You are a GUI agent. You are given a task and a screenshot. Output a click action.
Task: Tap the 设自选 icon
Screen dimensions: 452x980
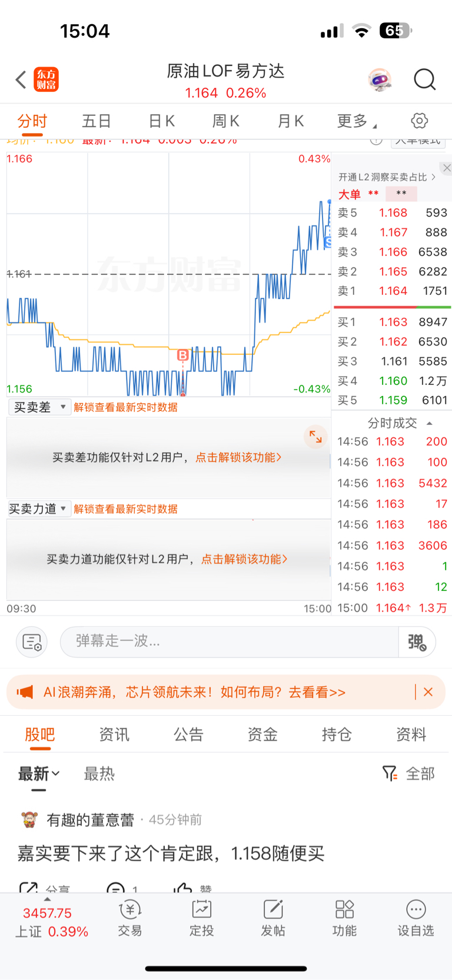click(x=416, y=918)
